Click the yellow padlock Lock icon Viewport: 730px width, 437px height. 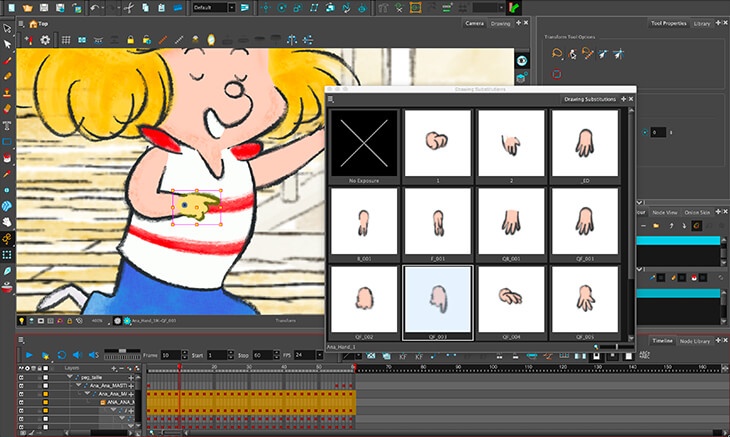pos(130,40)
